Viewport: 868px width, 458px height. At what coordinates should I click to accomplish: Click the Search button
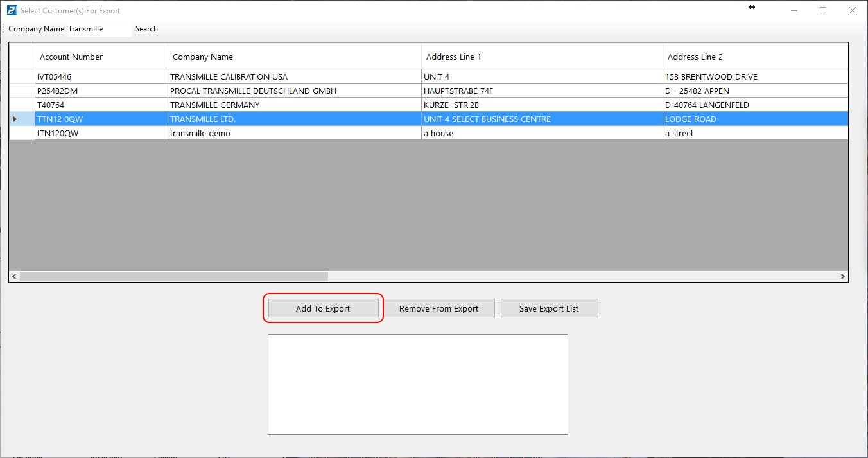point(146,29)
